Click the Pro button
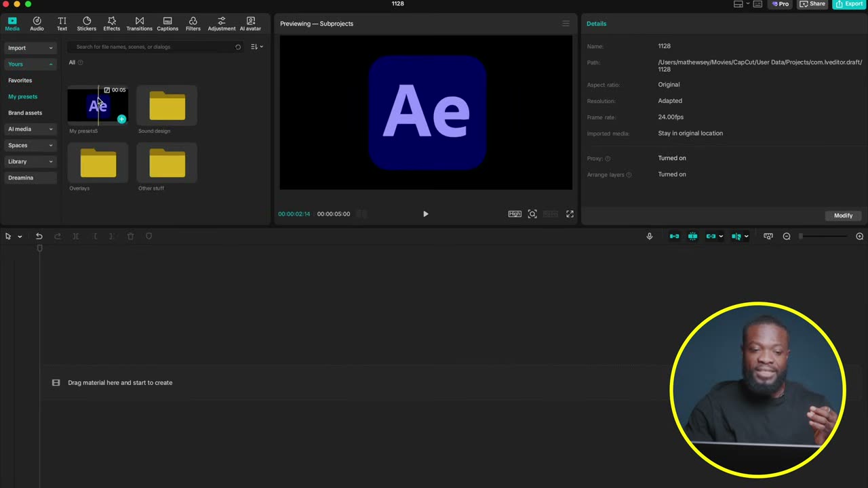The image size is (868, 488). [x=781, y=4]
